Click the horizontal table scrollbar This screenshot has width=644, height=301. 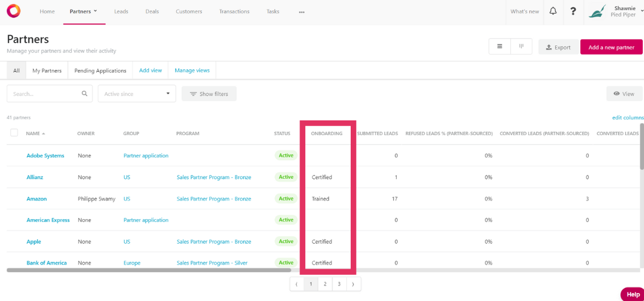pyautogui.click(x=149, y=270)
